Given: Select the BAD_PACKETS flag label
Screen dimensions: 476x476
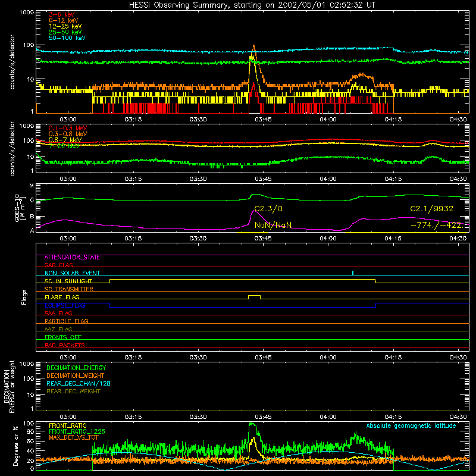Looking at the screenshot, I should (x=65, y=345).
